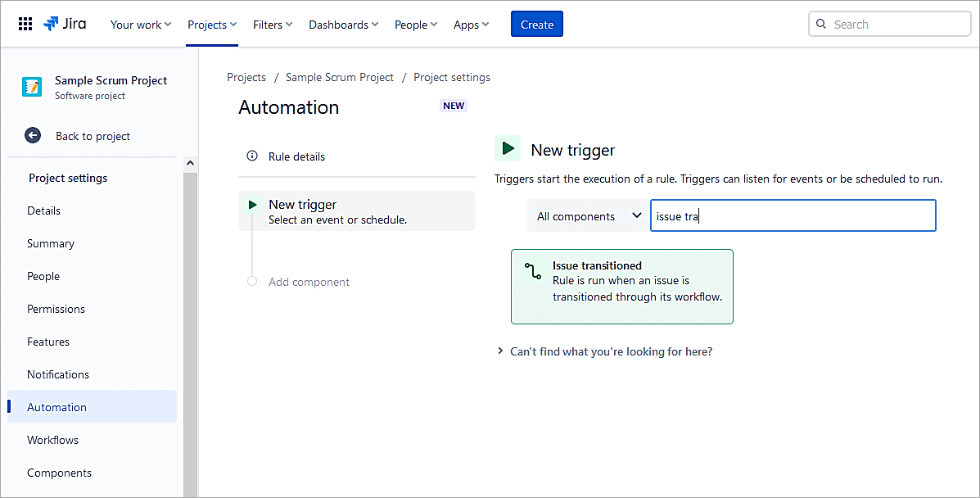This screenshot has width=980, height=498.
Task: Click the trigger search input field
Action: (793, 216)
